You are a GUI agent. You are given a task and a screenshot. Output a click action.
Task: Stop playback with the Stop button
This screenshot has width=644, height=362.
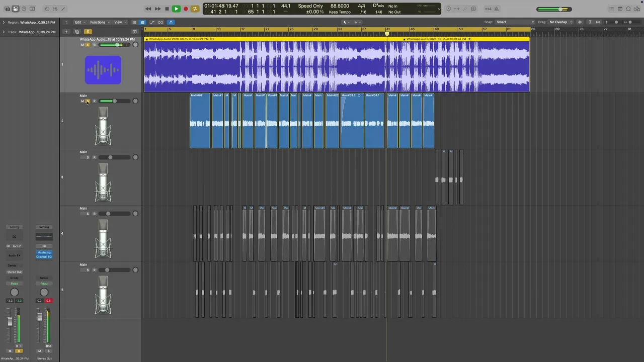(x=167, y=9)
